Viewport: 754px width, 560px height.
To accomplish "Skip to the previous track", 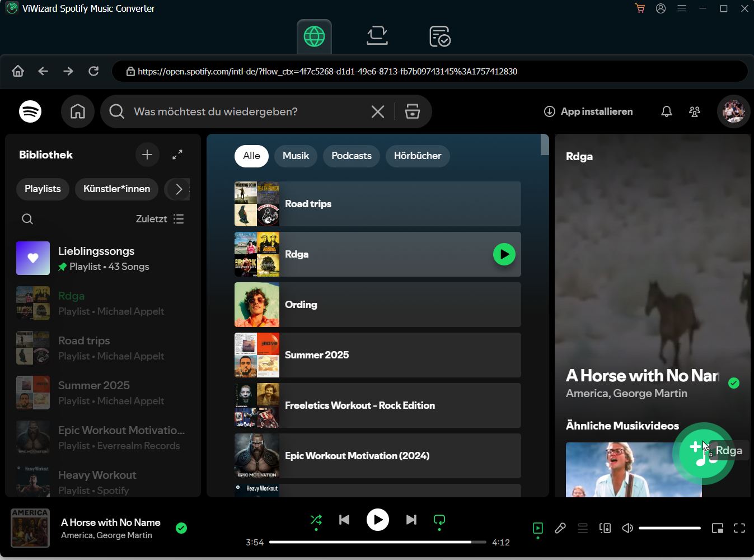I will coord(344,520).
